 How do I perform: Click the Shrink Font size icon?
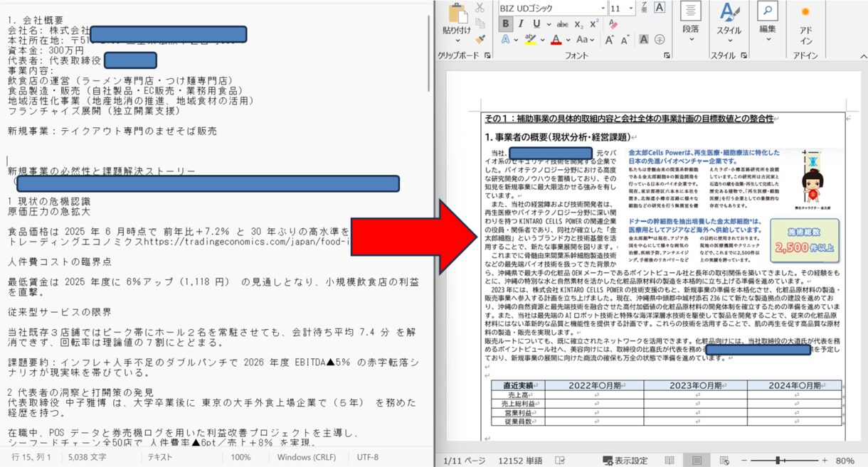point(625,40)
